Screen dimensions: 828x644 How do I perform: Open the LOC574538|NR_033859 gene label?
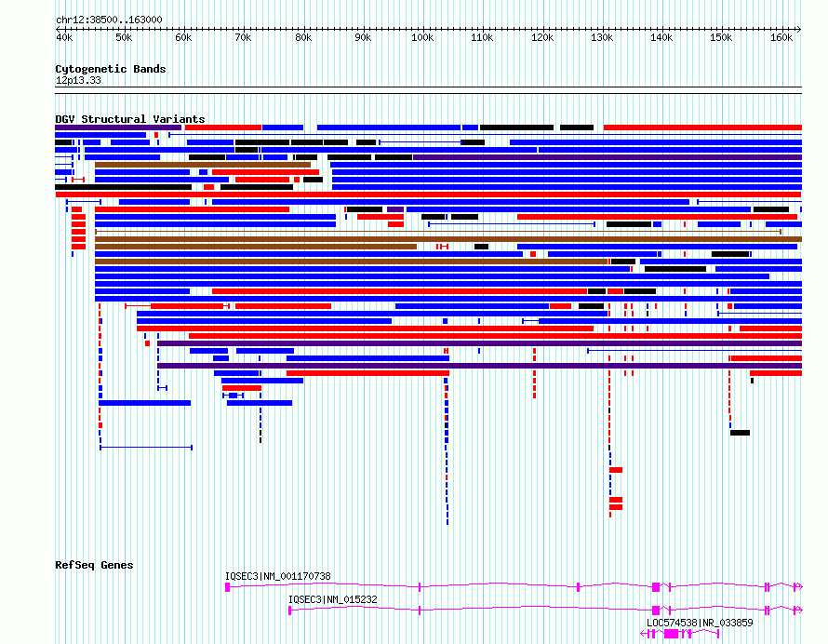pos(700,623)
